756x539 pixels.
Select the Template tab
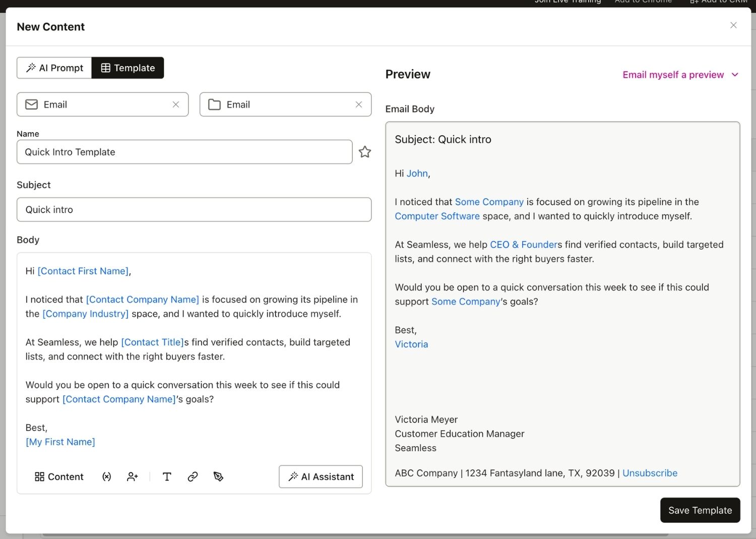(128, 68)
